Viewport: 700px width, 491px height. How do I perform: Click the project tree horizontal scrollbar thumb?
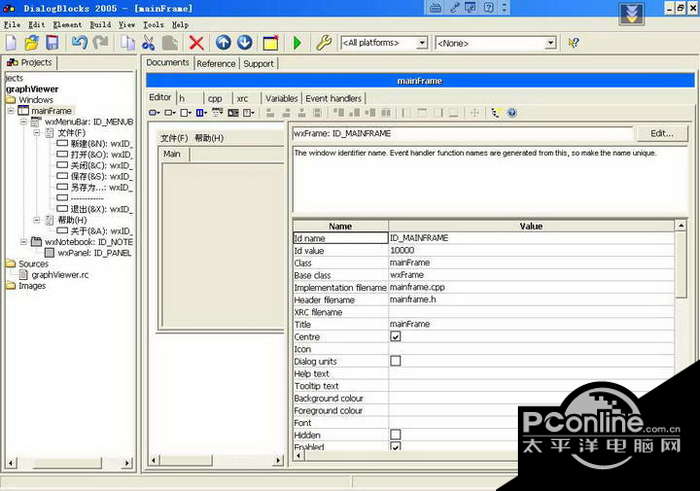point(68,463)
